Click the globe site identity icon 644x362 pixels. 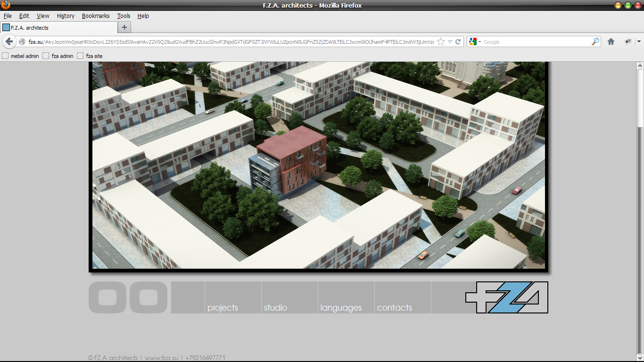22,41
